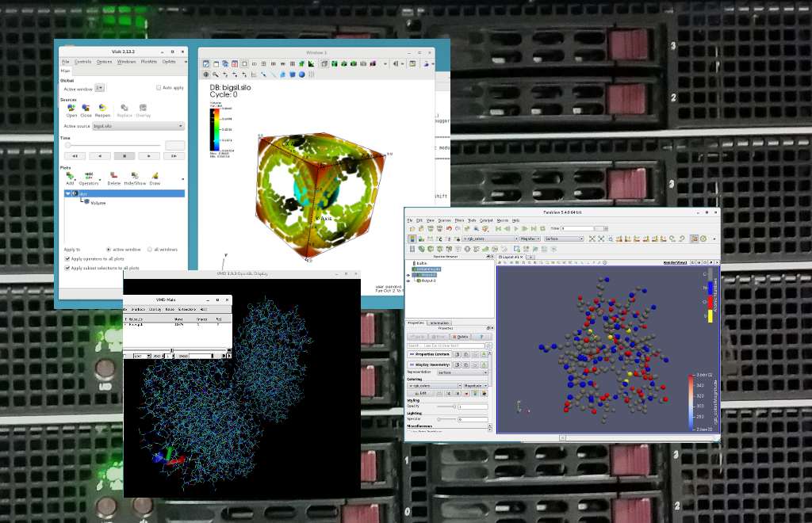Click the Time input field in ParaView toolbar
Screen dimensions: 812x523
click(577, 229)
